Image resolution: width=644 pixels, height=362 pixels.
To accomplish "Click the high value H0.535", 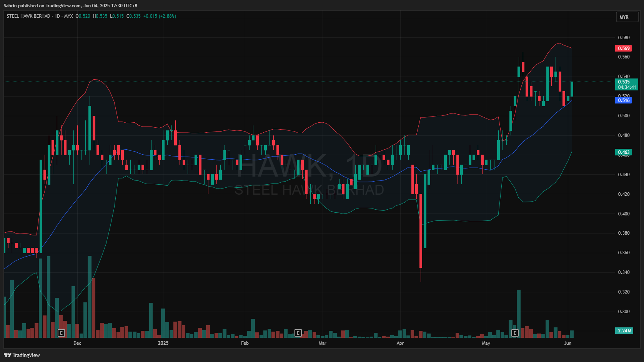I will tap(100, 16).
